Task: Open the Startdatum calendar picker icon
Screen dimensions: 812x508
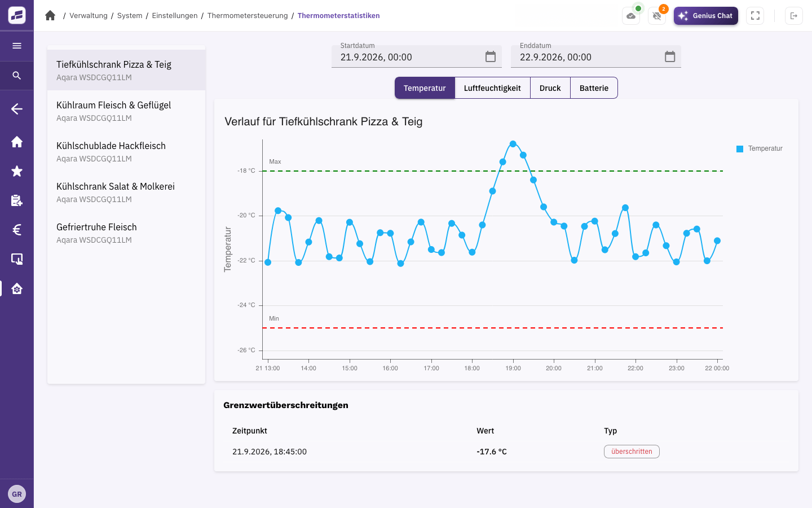Action: pyautogui.click(x=491, y=56)
